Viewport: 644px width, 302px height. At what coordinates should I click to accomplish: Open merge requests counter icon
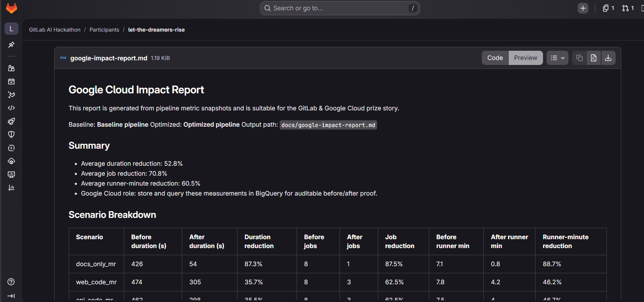pyautogui.click(x=628, y=8)
